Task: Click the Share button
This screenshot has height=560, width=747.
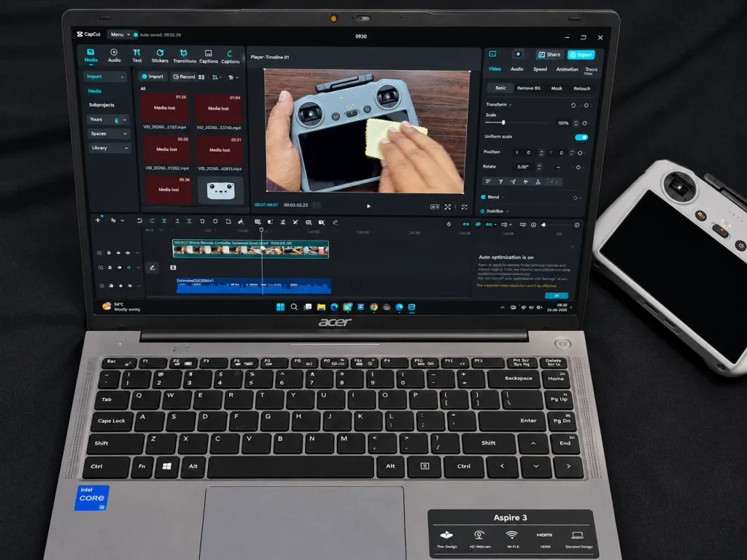Action: [549, 55]
